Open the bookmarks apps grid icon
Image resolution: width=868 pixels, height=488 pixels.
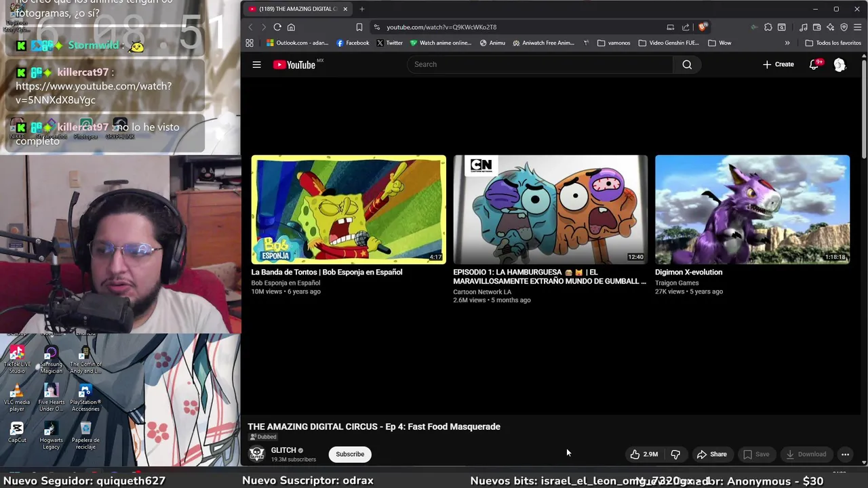tap(250, 43)
